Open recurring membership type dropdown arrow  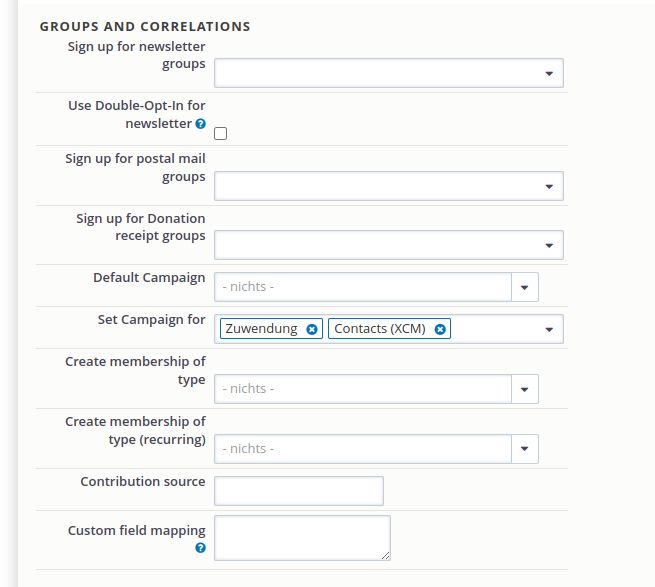(525, 449)
